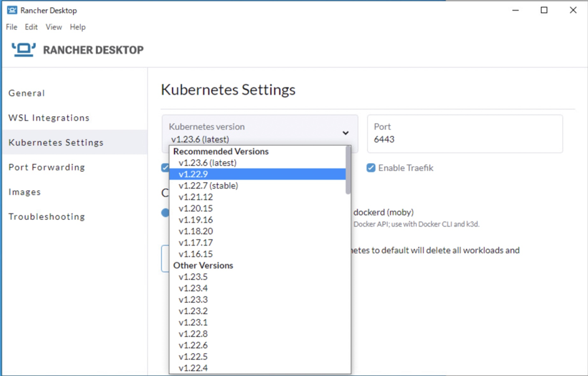Open the Edit menu
Screen dimensions: 588x376
(x=31, y=27)
